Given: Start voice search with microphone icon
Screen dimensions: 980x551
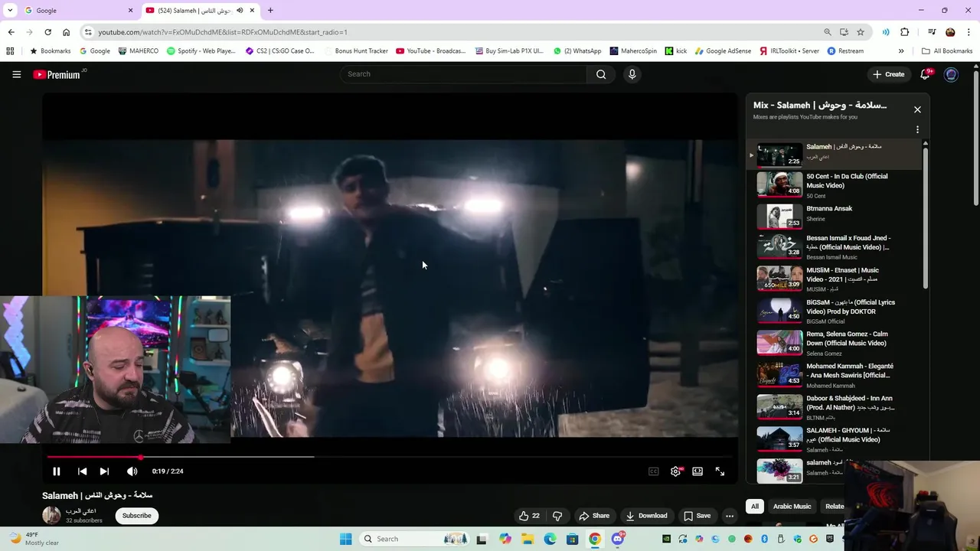Looking at the screenshot, I should pos(632,74).
